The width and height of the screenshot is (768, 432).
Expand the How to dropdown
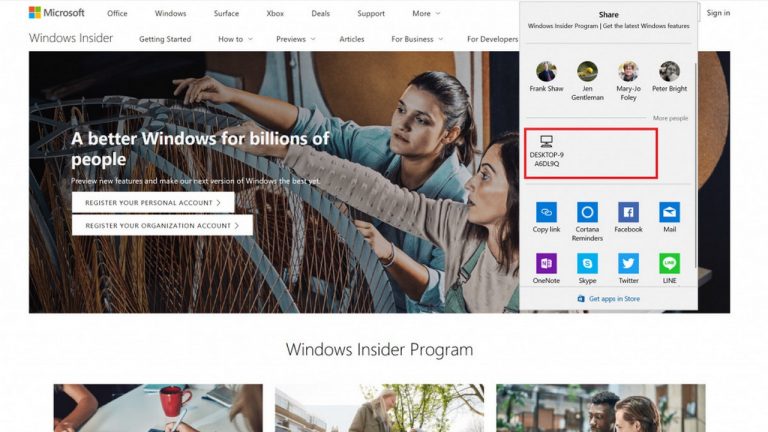click(235, 39)
